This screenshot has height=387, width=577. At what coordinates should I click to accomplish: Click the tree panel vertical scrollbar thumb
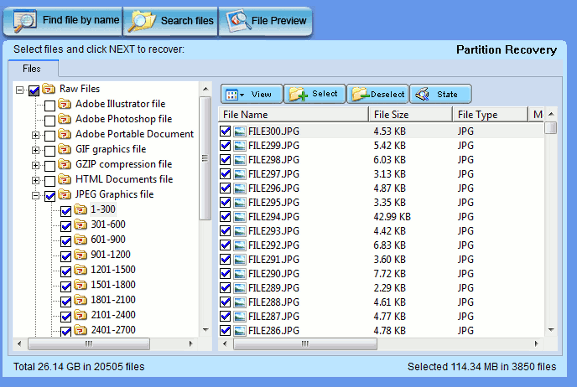pos(205,158)
